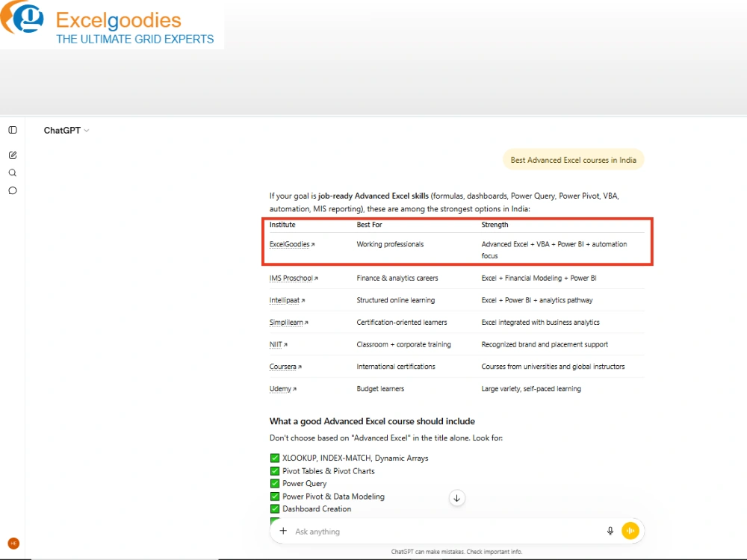
Task: Click the Ask anything input field
Action: coord(445,532)
